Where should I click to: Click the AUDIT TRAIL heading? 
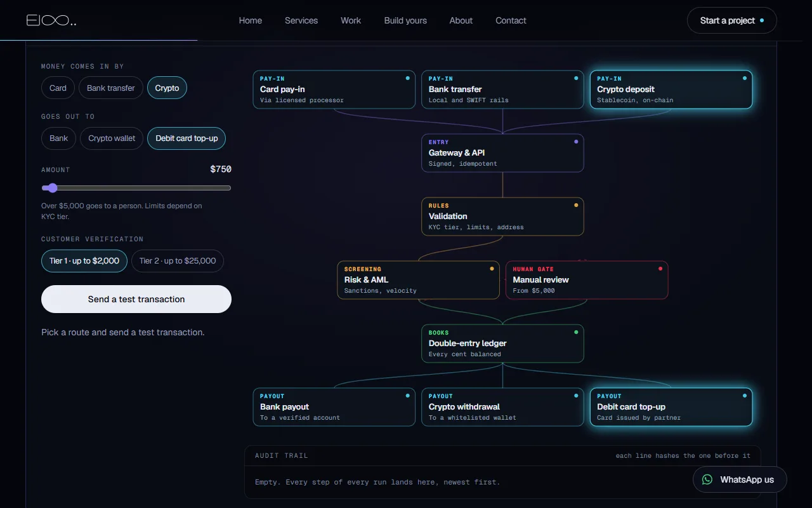tap(282, 455)
